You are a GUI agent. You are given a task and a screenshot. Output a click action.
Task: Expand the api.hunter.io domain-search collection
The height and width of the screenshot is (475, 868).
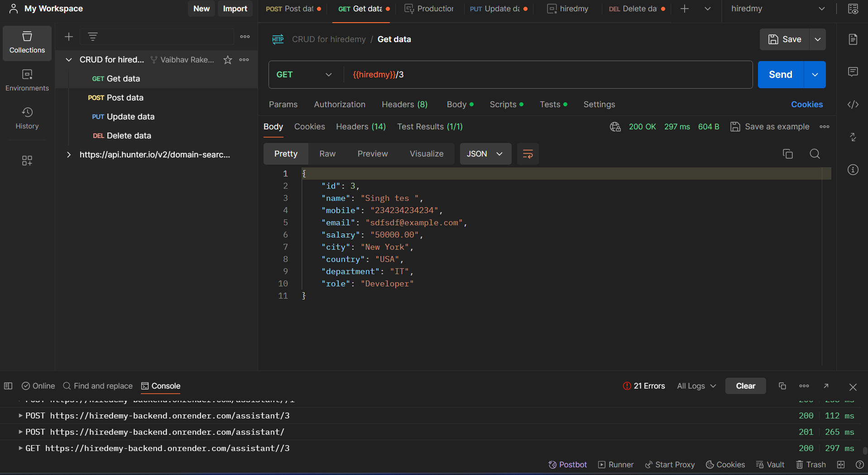69,155
